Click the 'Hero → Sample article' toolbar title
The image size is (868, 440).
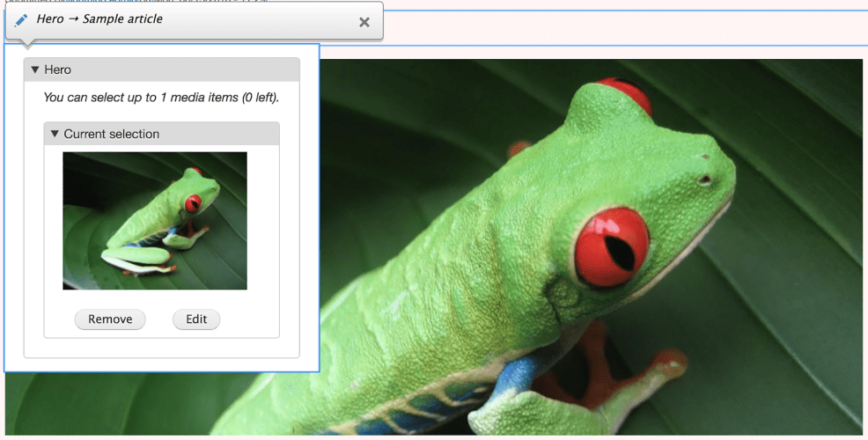tap(99, 18)
